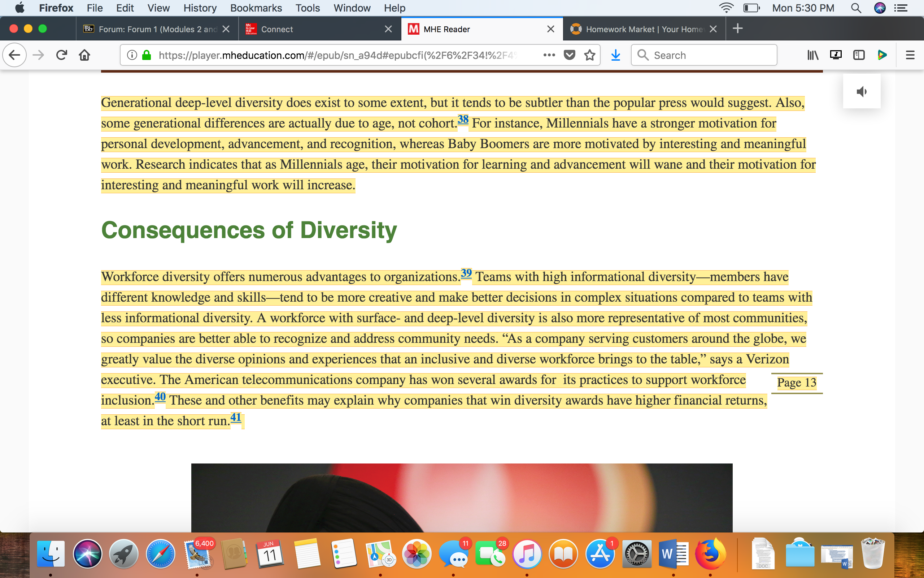
Task: Click in the browser Search field
Action: coord(704,55)
